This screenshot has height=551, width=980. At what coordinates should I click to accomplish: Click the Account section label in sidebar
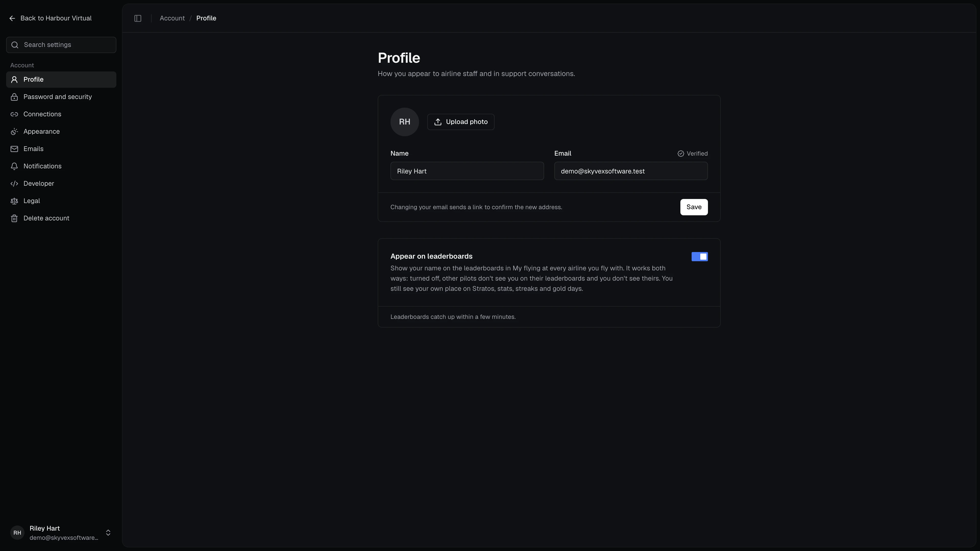point(22,65)
